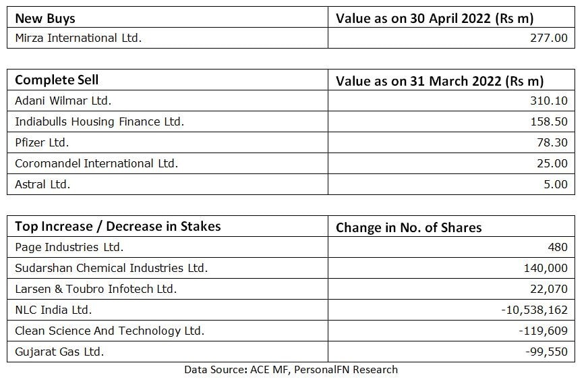Click the Complete Sell header
This screenshot has height=386, width=588.
coord(57,80)
